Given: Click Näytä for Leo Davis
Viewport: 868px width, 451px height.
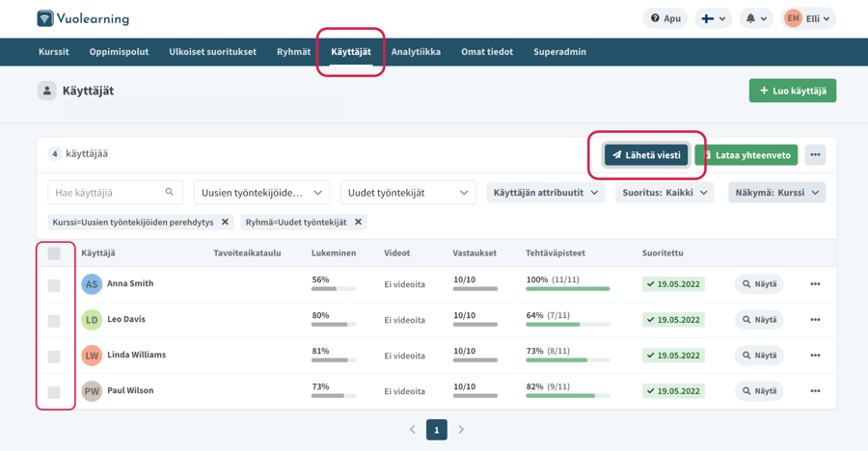Looking at the screenshot, I should [759, 319].
